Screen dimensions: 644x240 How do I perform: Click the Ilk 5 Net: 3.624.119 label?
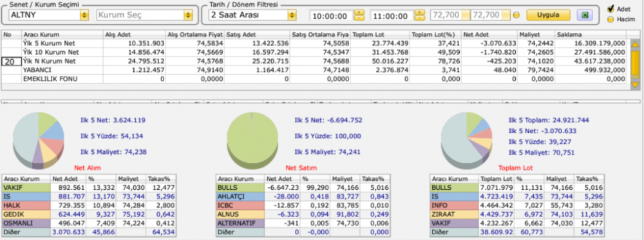click(x=113, y=120)
